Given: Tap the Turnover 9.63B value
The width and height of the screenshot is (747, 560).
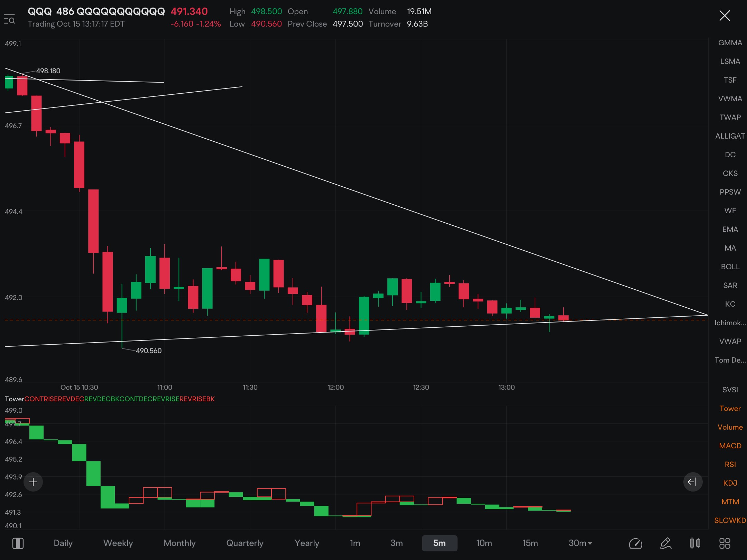Looking at the screenshot, I should point(417,24).
